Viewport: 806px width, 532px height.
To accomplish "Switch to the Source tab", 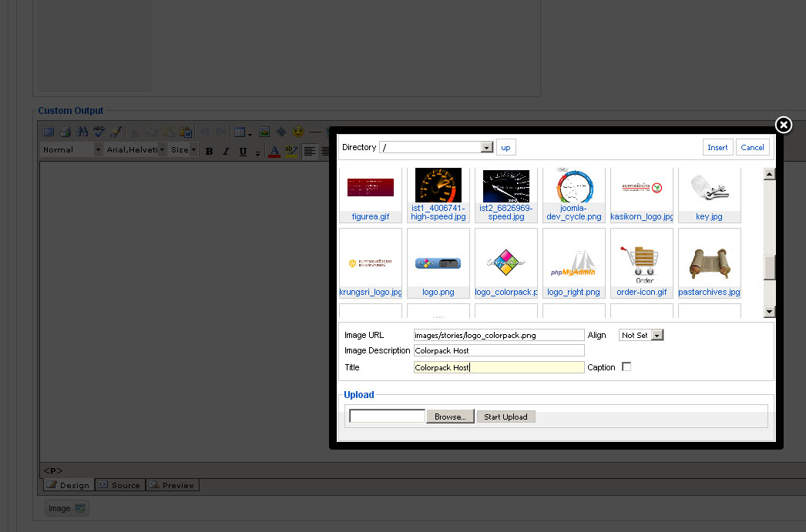I will [x=119, y=485].
